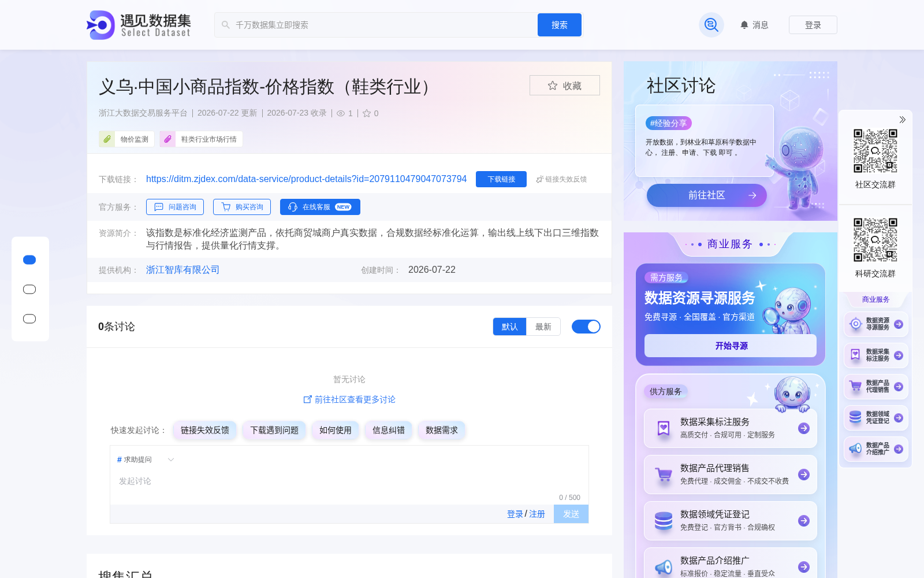The image size is (924, 578).
Task: Click the 社区交流群 QR code
Action: click(x=875, y=151)
